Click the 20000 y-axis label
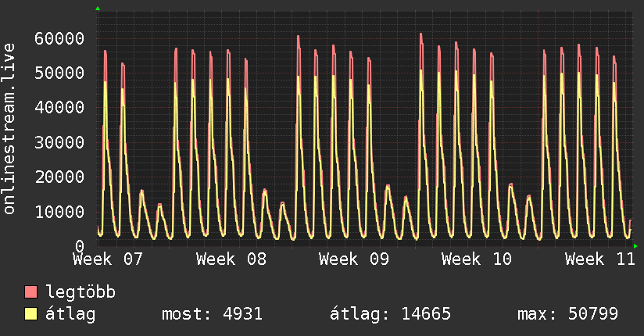Viewport: 644px width, 336px height. (x=59, y=177)
